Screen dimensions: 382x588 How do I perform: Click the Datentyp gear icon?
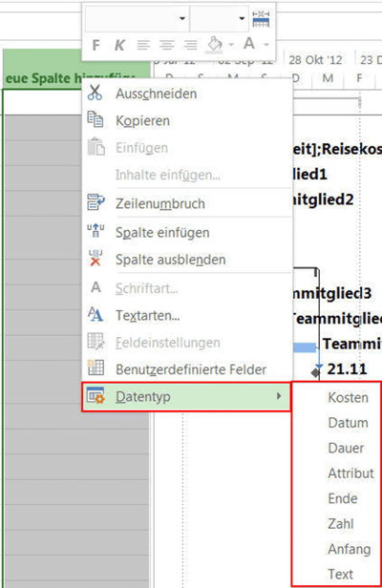pyautogui.click(x=95, y=395)
